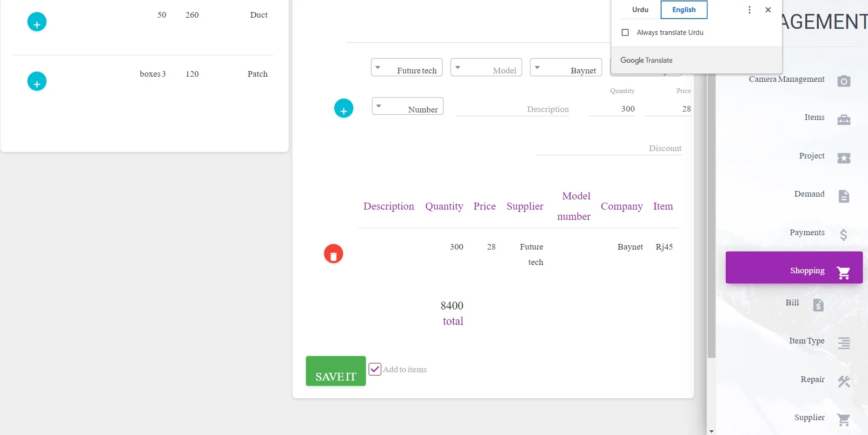
Task: Click the Repair tools icon
Action: coord(843,382)
